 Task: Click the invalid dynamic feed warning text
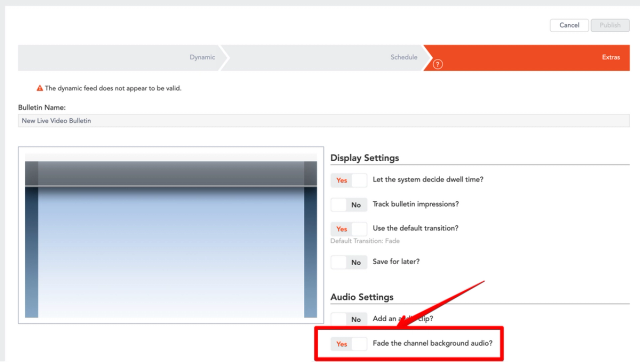113,88
